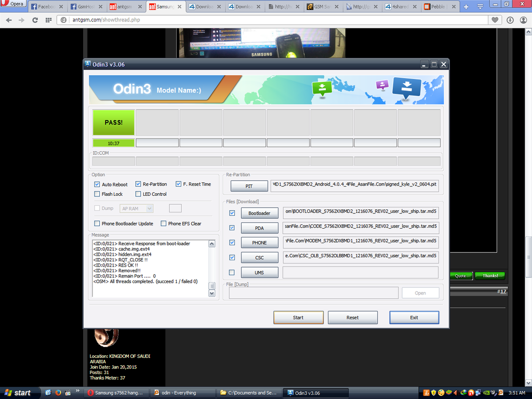Click the green PASS! status box
The height and width of the screenshot is (399, 532).
(114, 123)
